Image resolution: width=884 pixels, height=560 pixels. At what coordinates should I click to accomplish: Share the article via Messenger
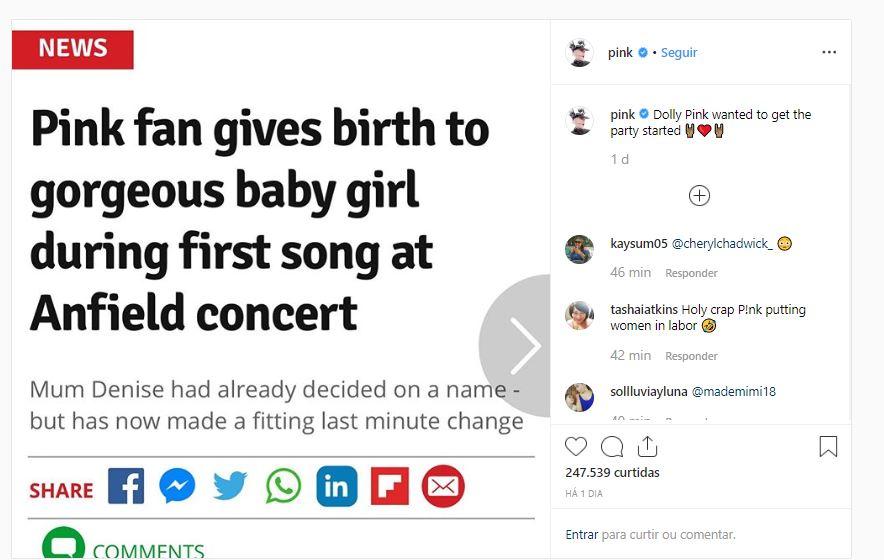coord(177,487)
